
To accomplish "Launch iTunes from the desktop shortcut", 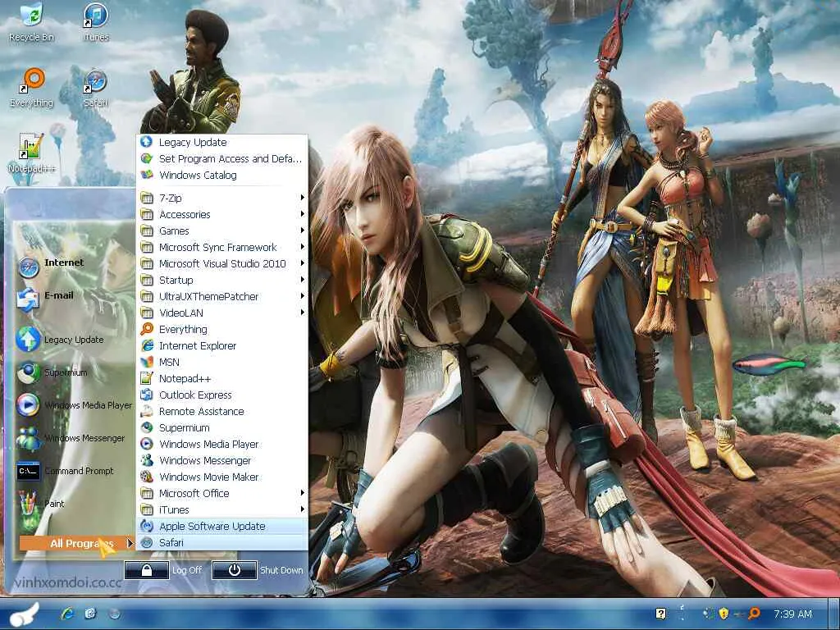I will pyautogui.click(x=96, y=22).
